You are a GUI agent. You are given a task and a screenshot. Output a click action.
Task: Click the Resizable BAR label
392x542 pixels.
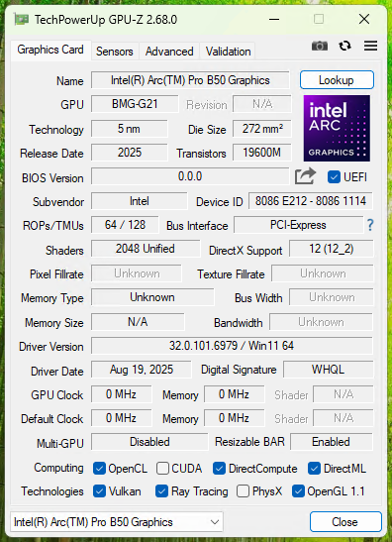[249, 442]
